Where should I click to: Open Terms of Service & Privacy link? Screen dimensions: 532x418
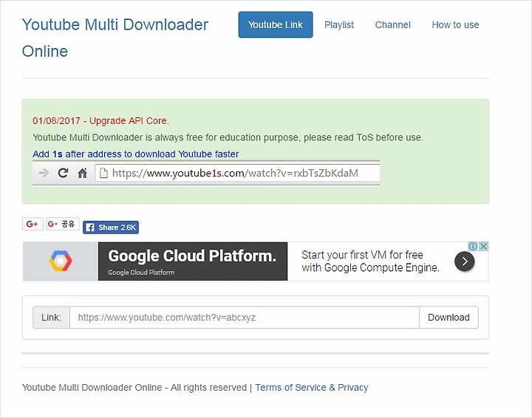coord(312,387)
